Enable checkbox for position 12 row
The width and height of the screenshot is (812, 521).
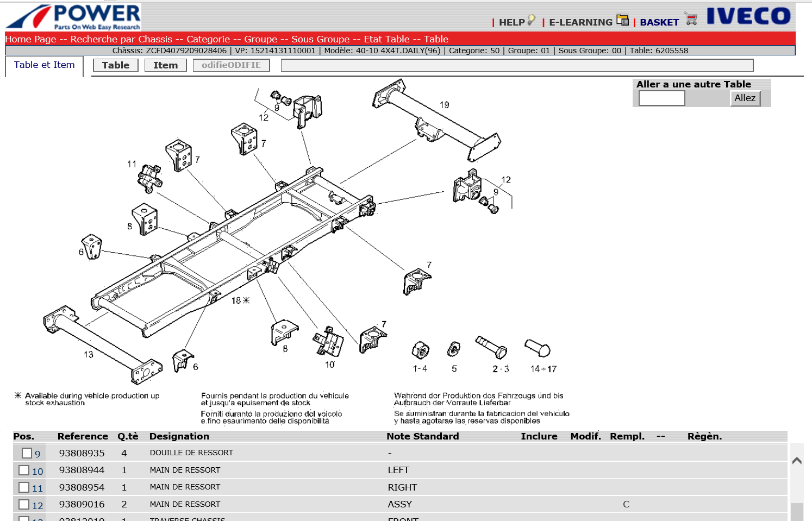click(x=24, y=504)
